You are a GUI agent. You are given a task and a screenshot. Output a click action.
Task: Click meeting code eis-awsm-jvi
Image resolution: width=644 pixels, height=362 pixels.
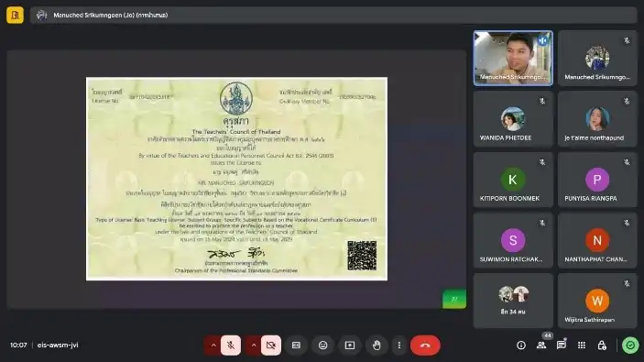click(58, 346)
